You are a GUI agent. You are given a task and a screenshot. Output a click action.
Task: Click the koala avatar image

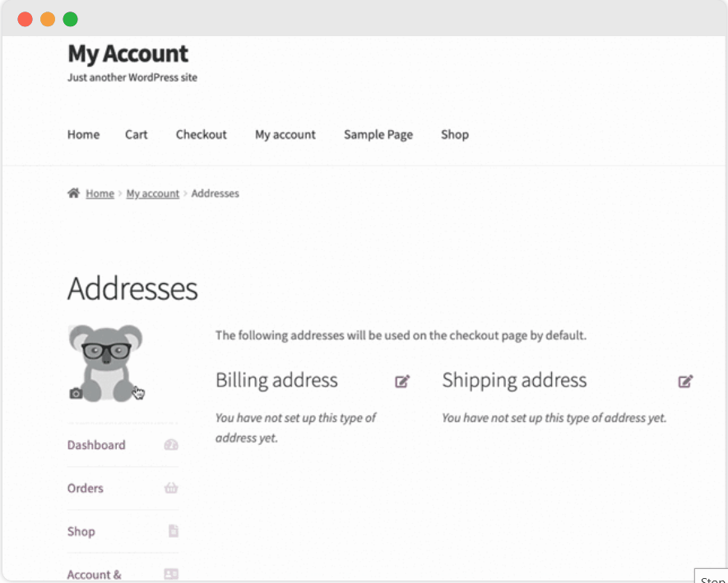(105, 358)
